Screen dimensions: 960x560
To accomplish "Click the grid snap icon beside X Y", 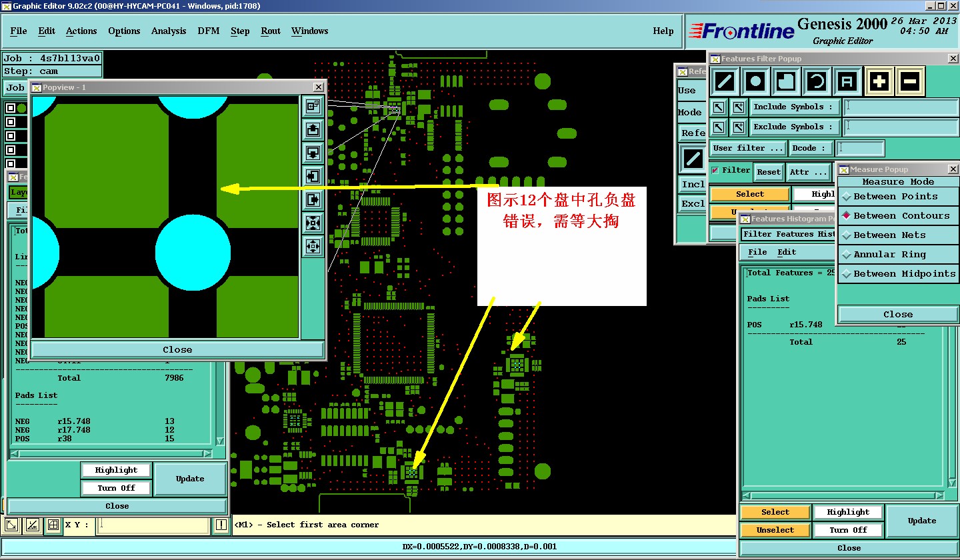I will pyautogui.click(x=53, y=525).
